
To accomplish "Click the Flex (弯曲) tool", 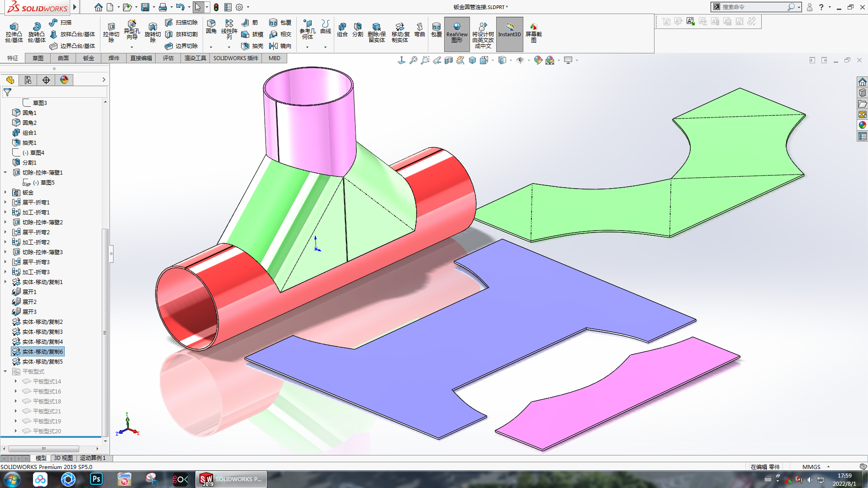I will click(x=419, y=29).
